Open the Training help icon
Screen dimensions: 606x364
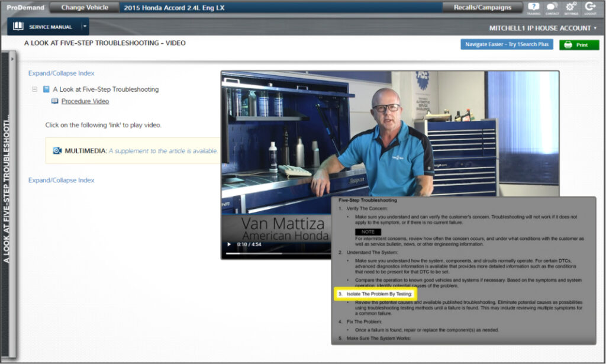pos(534,8)
